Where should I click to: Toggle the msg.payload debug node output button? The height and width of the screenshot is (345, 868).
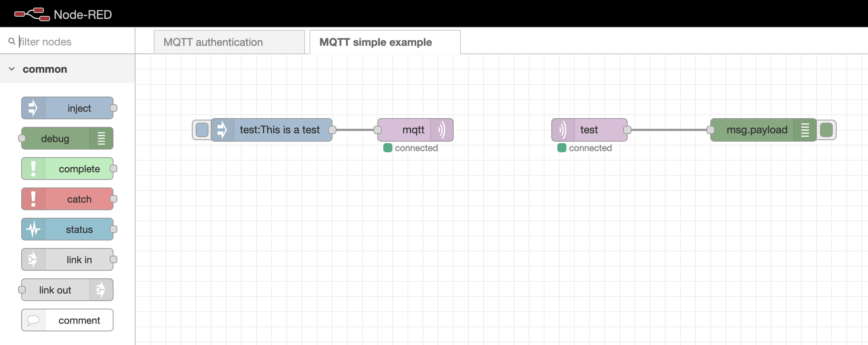coord(826,130)
